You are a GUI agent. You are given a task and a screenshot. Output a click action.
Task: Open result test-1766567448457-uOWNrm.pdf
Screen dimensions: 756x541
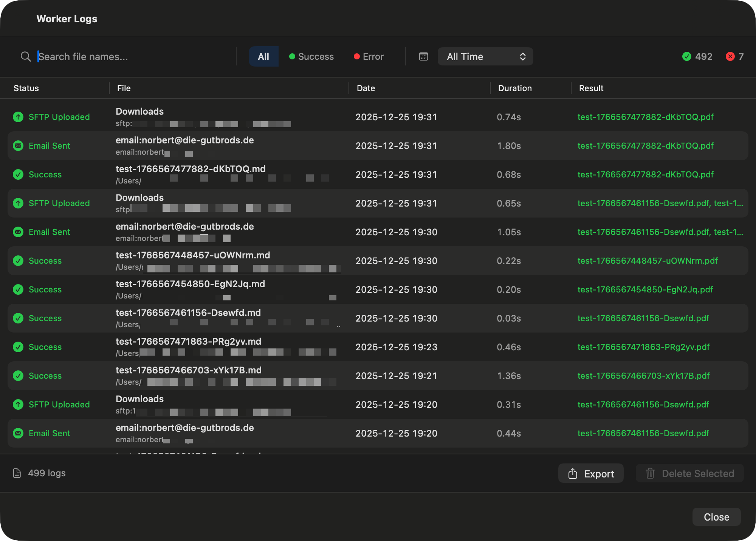point(648,261)
